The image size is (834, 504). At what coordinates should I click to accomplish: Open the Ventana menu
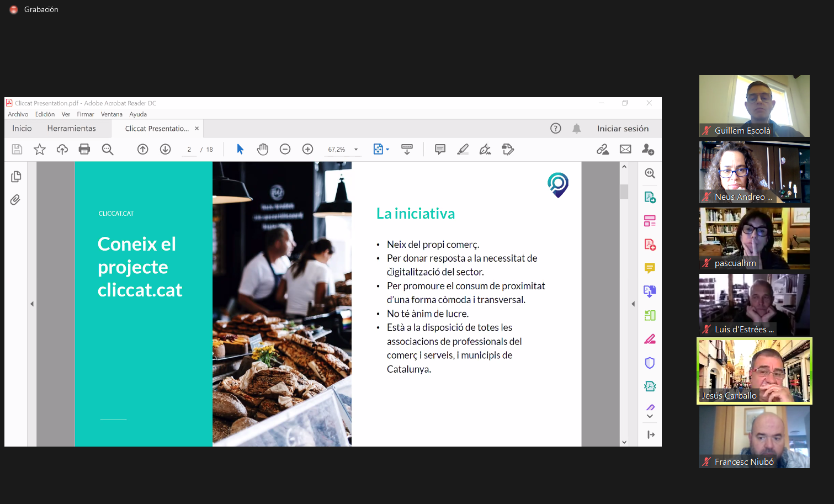(x=111, y=114)
